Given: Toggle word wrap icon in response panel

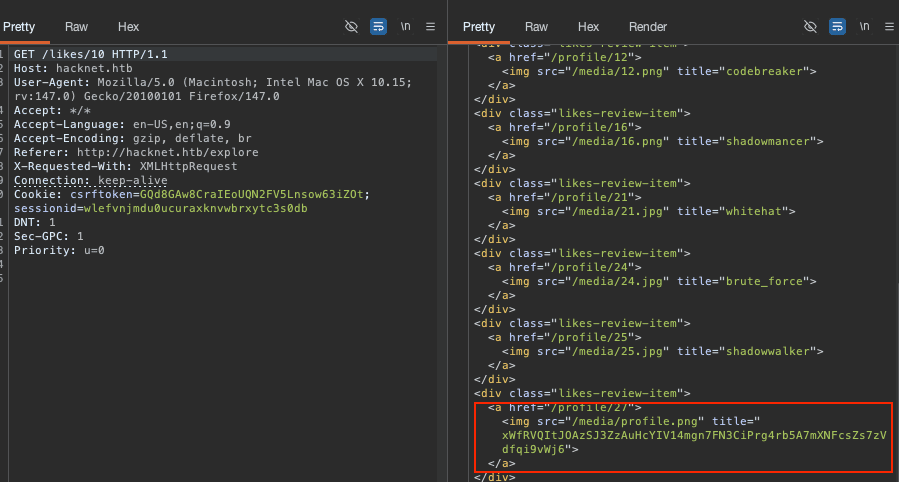Looking at the screenshot, I should [838, 27].
